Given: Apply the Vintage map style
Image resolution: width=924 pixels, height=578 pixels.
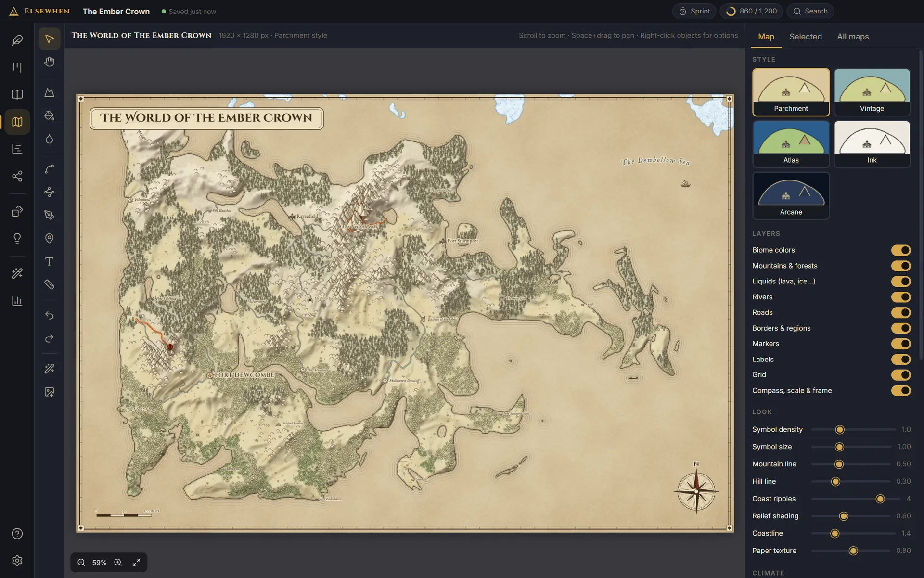Looking at the screenshot, I should point(872,92).
